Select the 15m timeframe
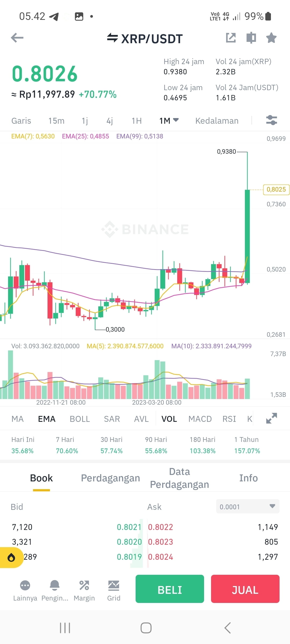Image resolution: width=290 pixels, height=644 pixels. (56, 121)
